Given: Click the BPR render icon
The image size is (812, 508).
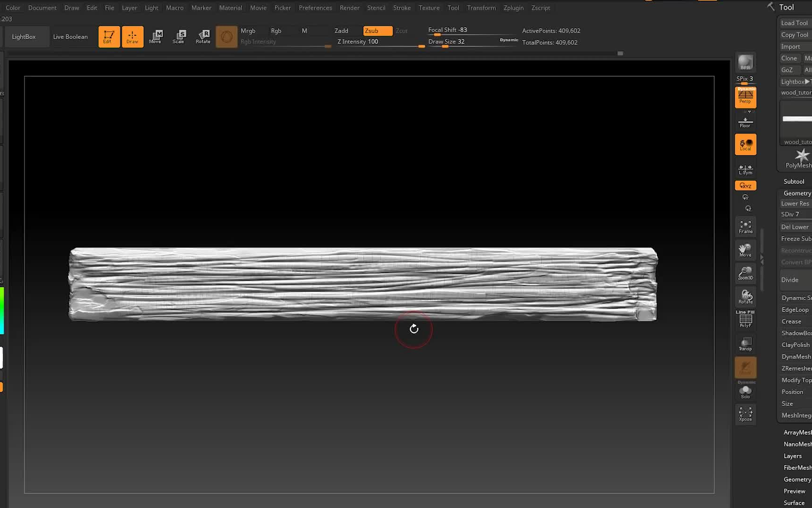Looking at the screenshot, I should pyautogui.click(x=745, y=63).
